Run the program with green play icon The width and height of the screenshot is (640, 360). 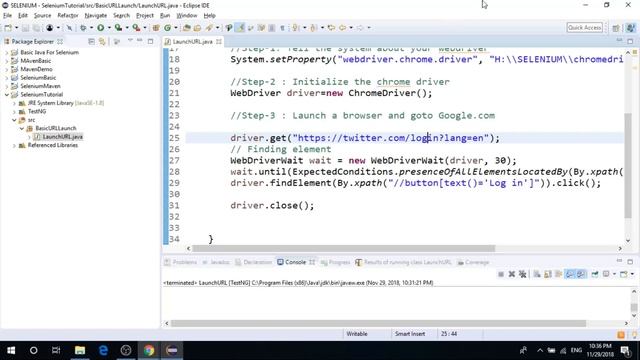(x=100, y=28)
